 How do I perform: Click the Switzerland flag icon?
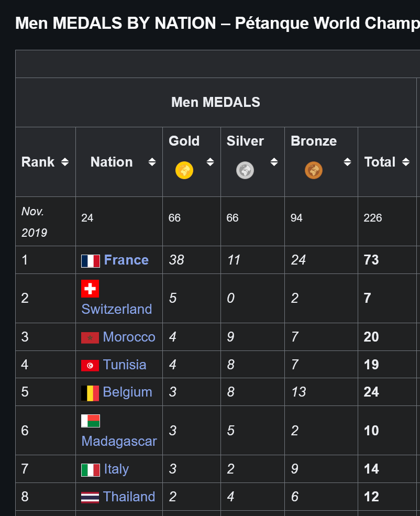[x=90, y=289]
